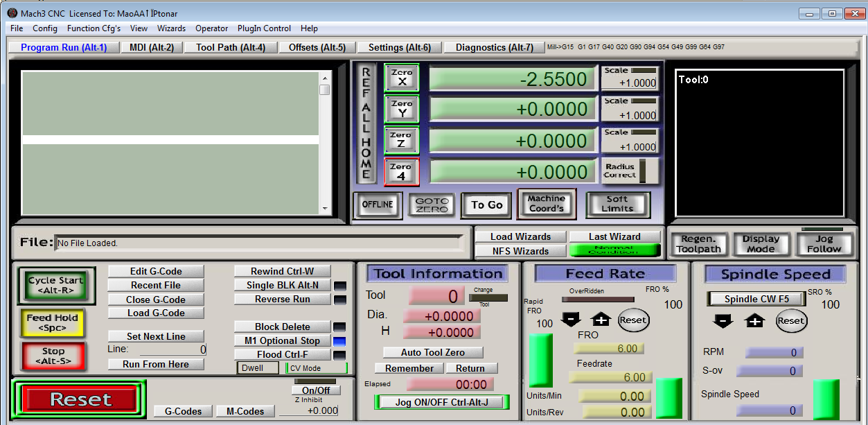The image size is (868, 425).
Task: Click the Tool number field
Action: tap(436, 296)
